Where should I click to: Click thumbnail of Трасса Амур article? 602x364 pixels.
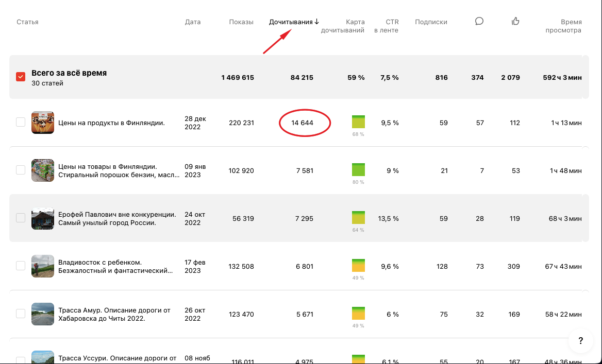coord(43,314)
